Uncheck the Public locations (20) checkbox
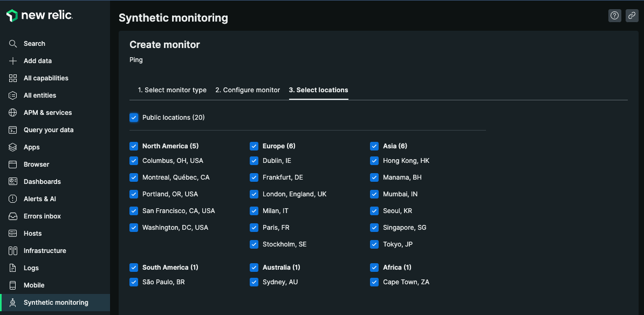644x315 pixels. click(x=134, y=118)
